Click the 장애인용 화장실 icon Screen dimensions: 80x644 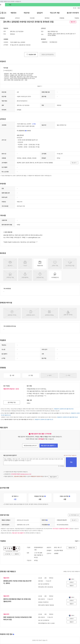click(x=49, y=313)
